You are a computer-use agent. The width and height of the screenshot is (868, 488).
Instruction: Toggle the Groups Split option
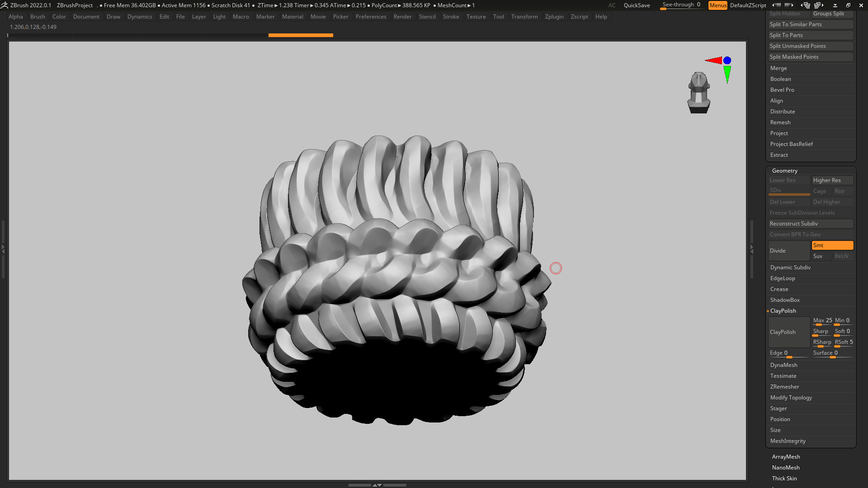click(832, 14)
